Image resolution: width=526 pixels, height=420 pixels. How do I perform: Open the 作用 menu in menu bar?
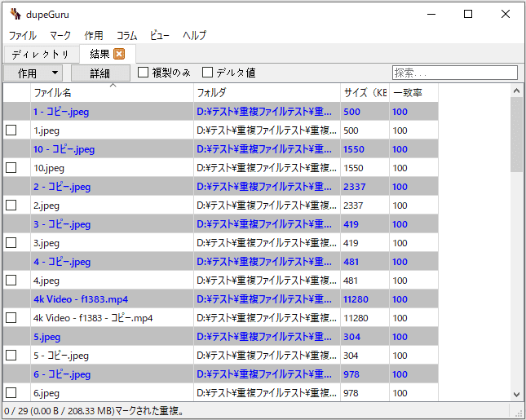pyautogui.click(x=94, y=35)
